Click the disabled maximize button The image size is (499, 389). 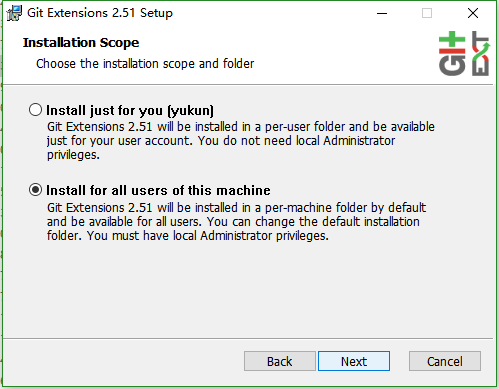427,13
